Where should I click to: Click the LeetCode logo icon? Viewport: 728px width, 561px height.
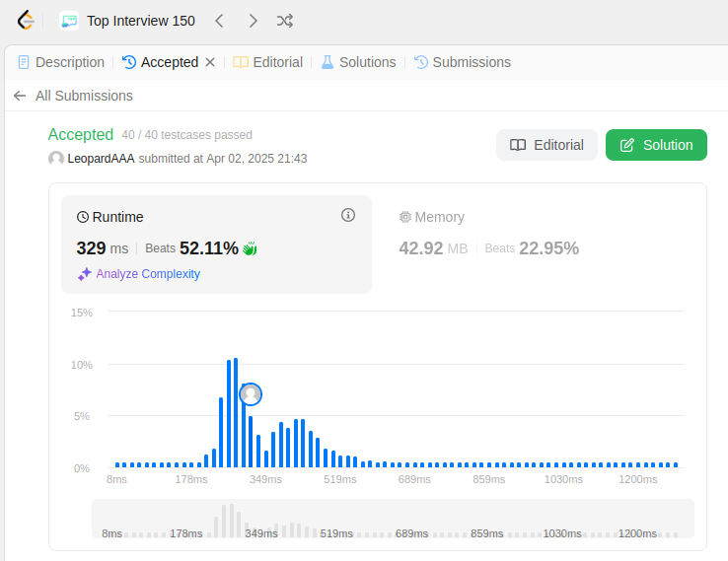[26, 21]
